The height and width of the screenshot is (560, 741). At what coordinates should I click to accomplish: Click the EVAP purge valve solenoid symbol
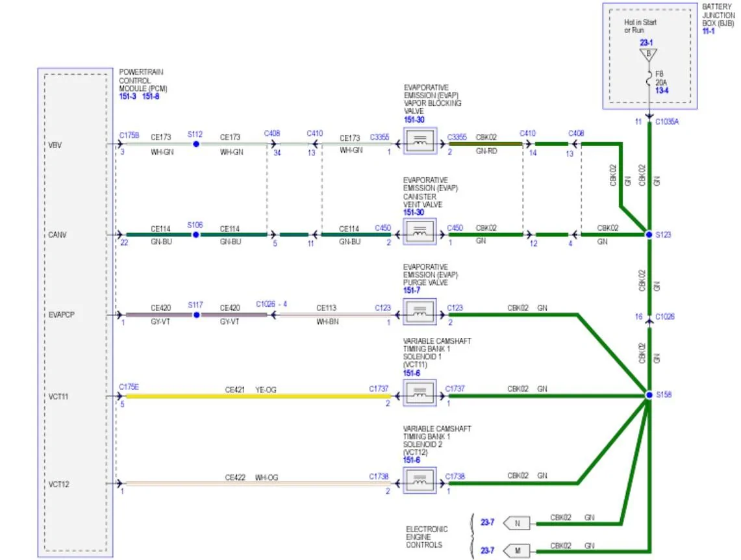420,311
